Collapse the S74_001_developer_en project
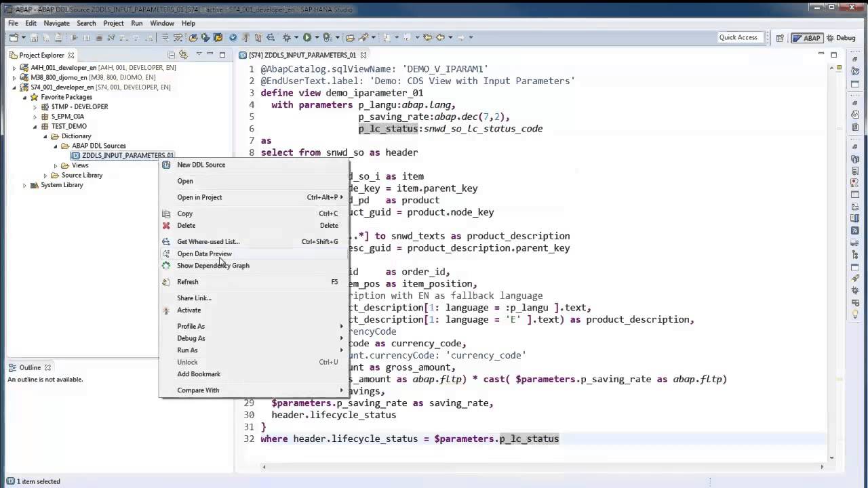Screen dimensions: 868x488 point(14,87)
